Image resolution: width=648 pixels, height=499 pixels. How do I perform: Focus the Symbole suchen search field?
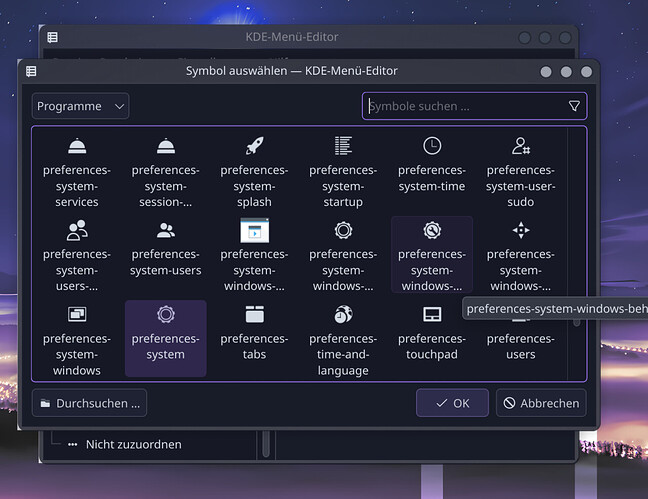click(x=474, y=106)
